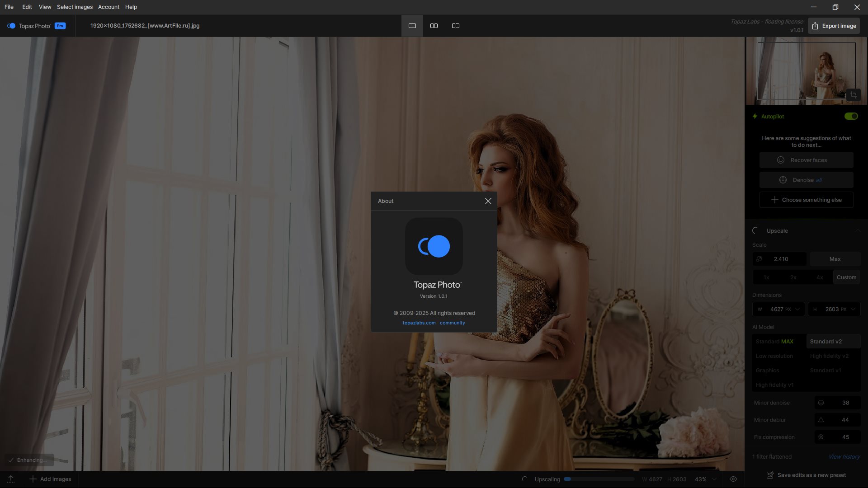The height and width of the screenshot is (488, 868).
Task: Click the crop icon on thumbnail
Action: (853, 95)
